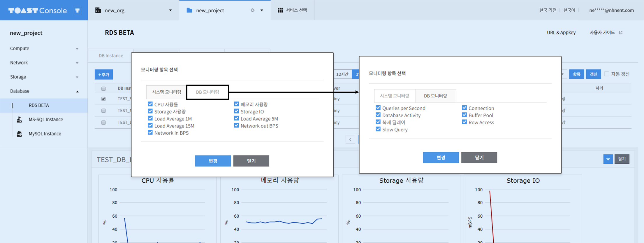Open MySQL Instance page

click(45, 134)
